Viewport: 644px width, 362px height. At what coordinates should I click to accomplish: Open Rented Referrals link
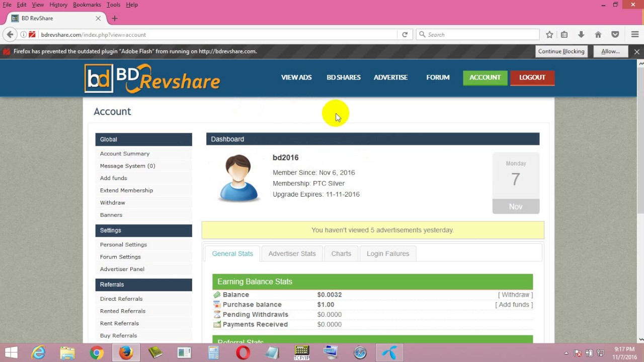(123, 311)
